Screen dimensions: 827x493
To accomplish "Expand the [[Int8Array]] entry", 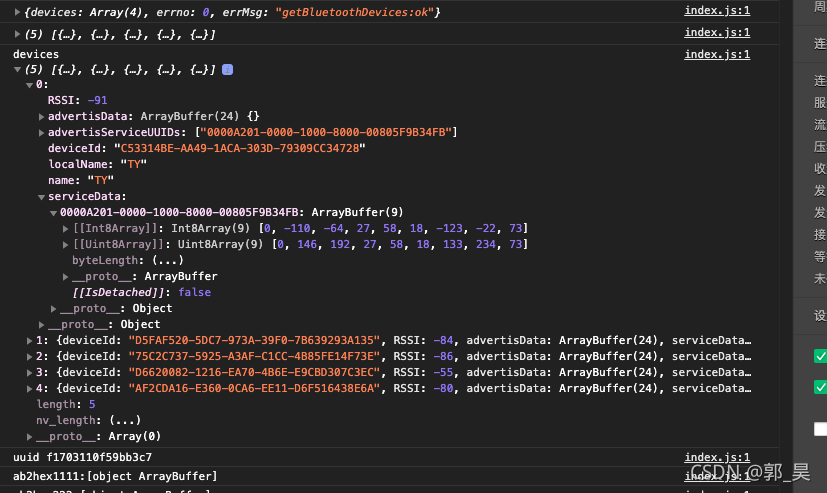I will [65, 229].
